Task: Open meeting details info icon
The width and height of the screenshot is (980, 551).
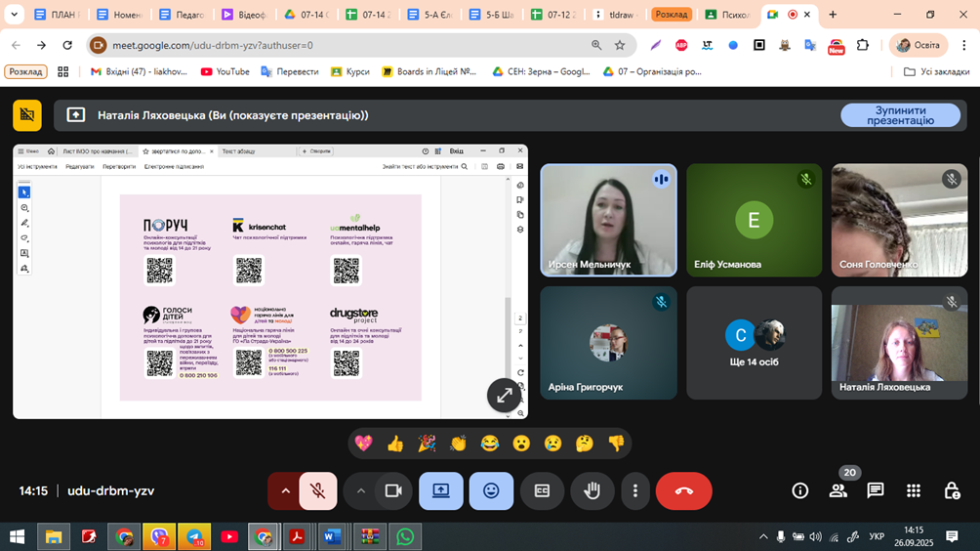Action: click(800, 490)
